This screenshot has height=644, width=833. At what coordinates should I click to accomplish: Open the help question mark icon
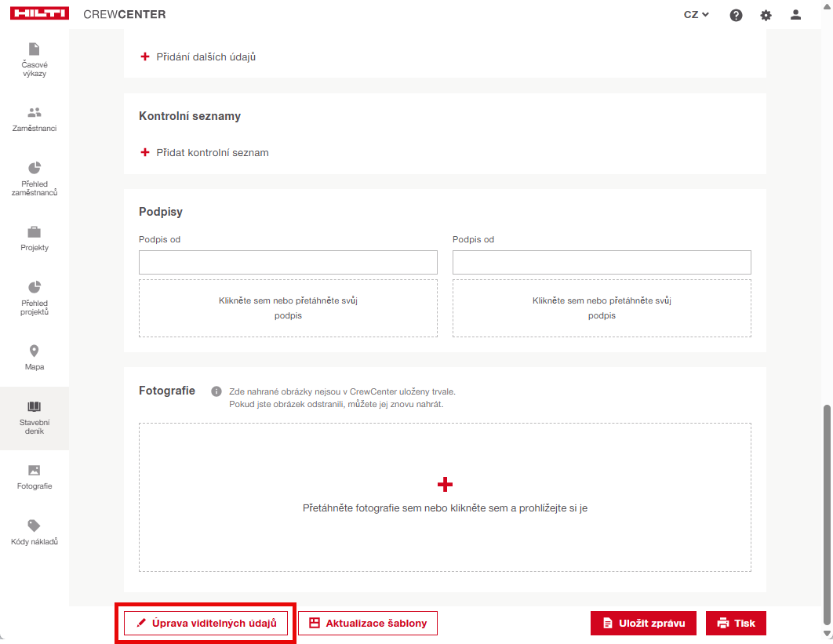[x=736, y=15]
